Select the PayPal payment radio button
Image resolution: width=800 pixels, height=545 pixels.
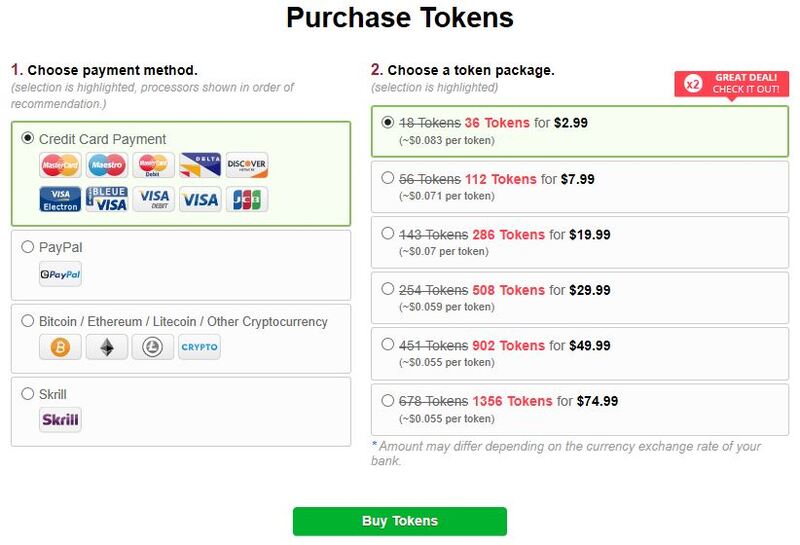28,247
